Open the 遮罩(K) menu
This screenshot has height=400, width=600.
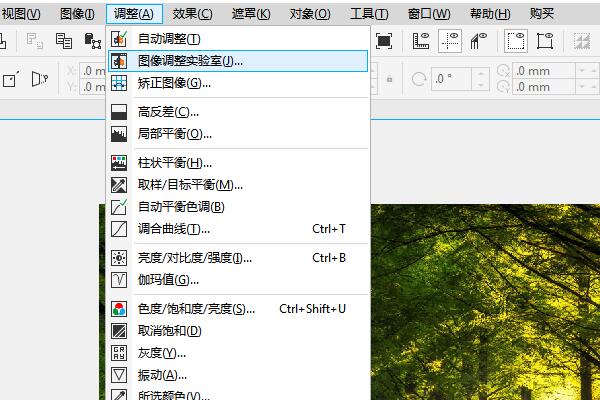250,13
